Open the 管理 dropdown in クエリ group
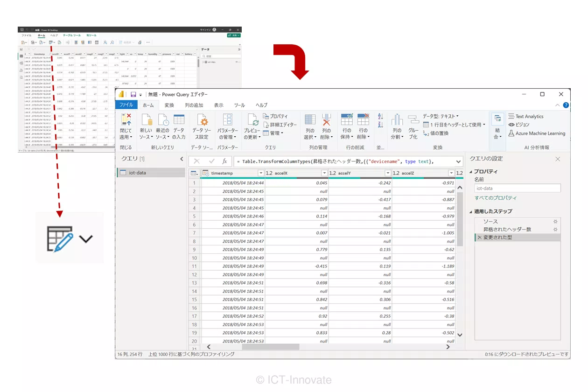The image size is (588, 392). tap(273, 133)
